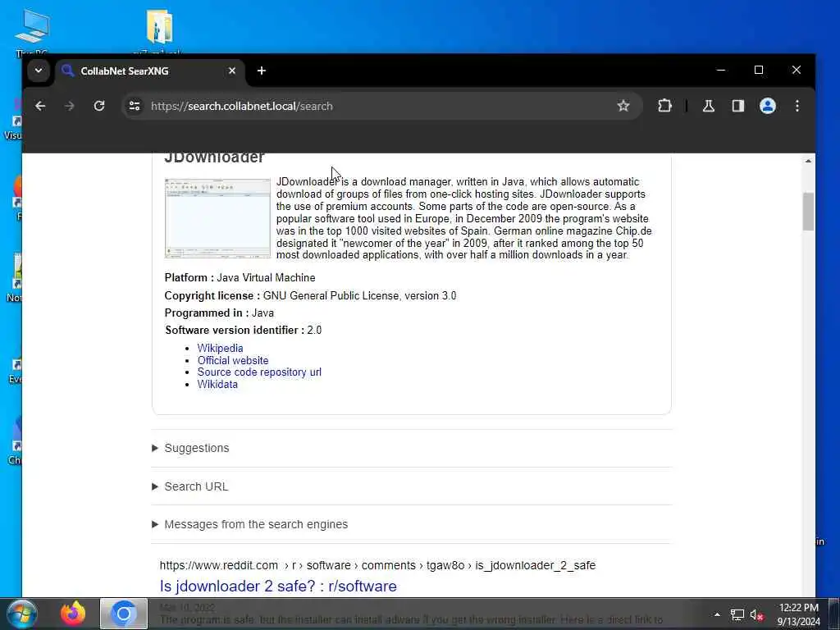Open the Wikidata link
840x630 pixels.
(217, 385)
